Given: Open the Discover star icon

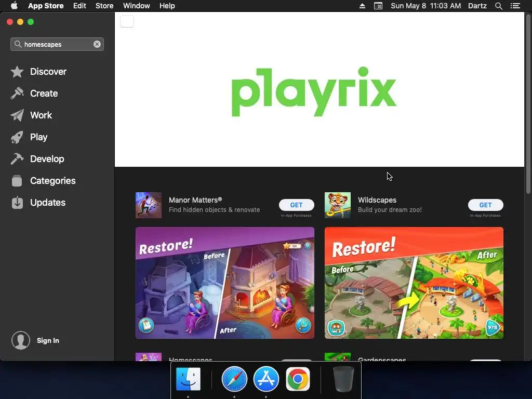Looking at the screenshot, I should (x=17, y=72).
